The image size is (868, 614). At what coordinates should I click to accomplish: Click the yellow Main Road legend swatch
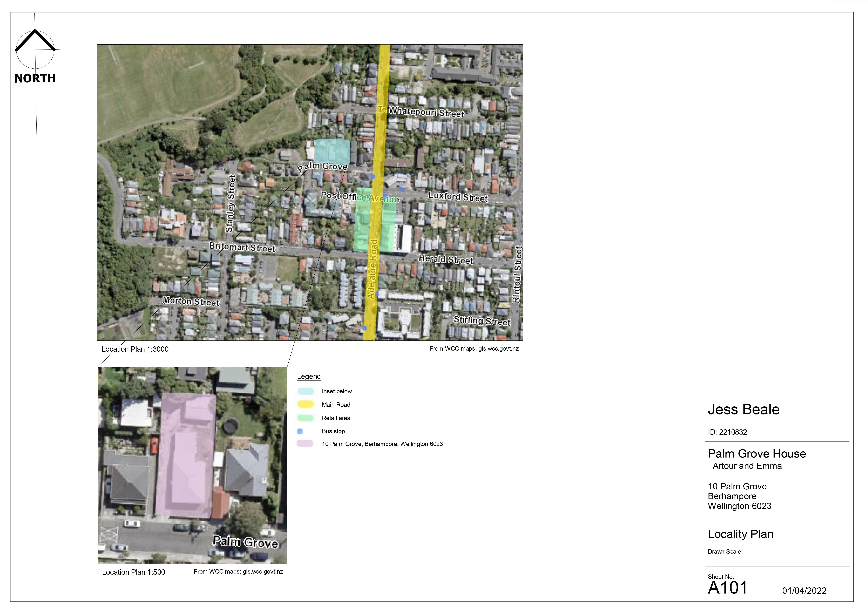[305, 404]
